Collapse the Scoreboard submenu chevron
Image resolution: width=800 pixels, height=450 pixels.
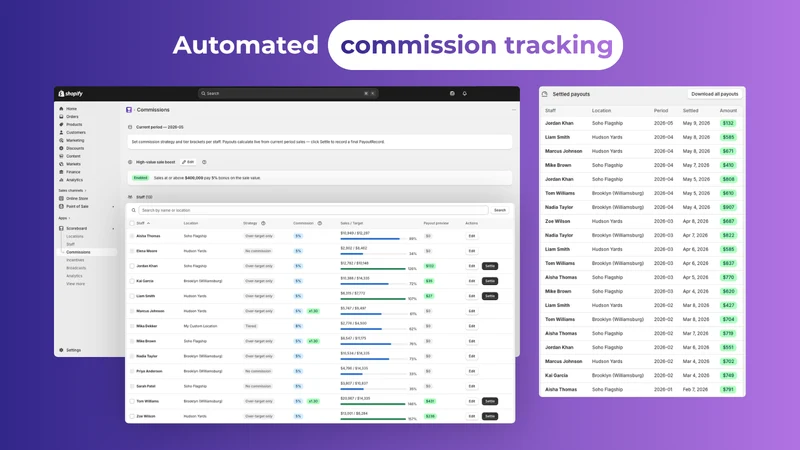[113, 229]
